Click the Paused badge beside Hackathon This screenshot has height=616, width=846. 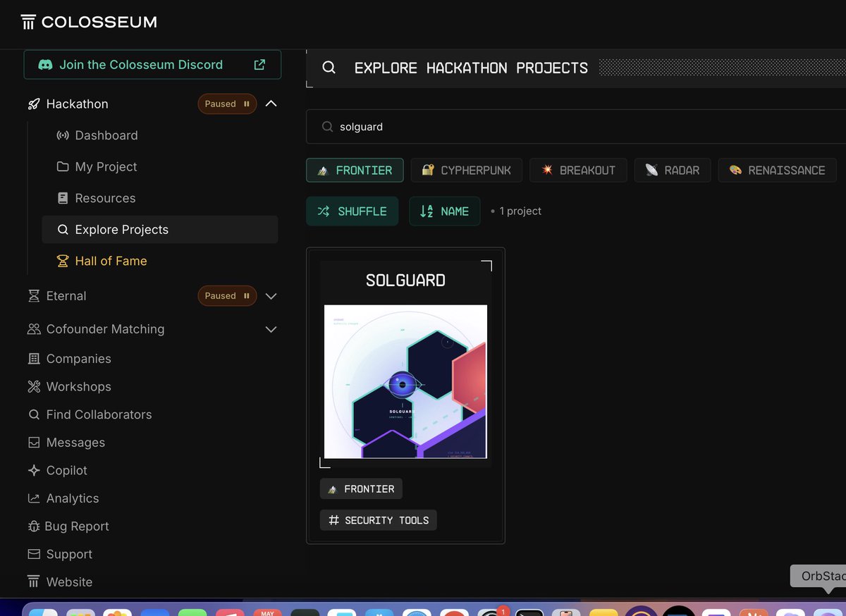click(x=227, y=104)
